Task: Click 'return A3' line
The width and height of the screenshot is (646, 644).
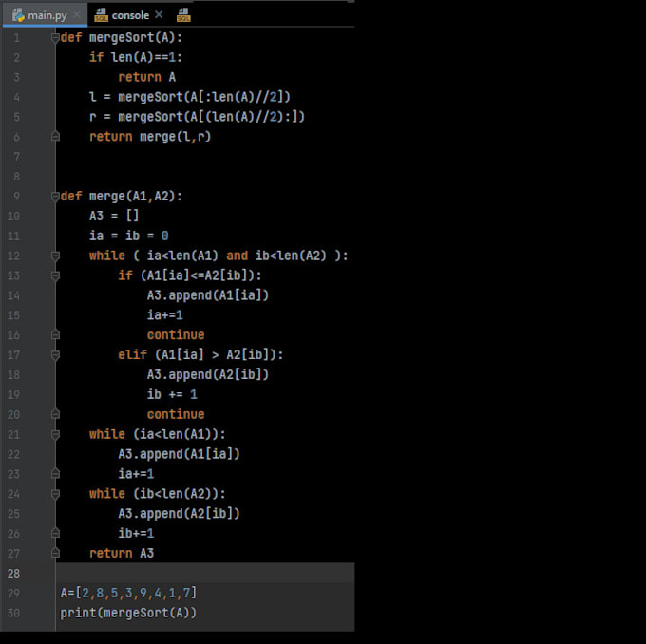Action: pyautogui.click(x=122, y=553)
